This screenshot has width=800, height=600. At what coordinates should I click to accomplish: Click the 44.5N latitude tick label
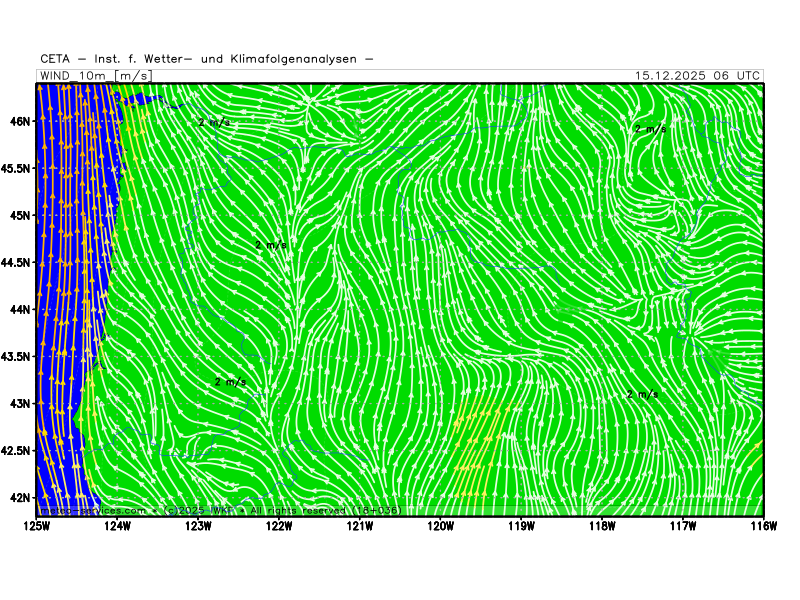pos(15,262)
